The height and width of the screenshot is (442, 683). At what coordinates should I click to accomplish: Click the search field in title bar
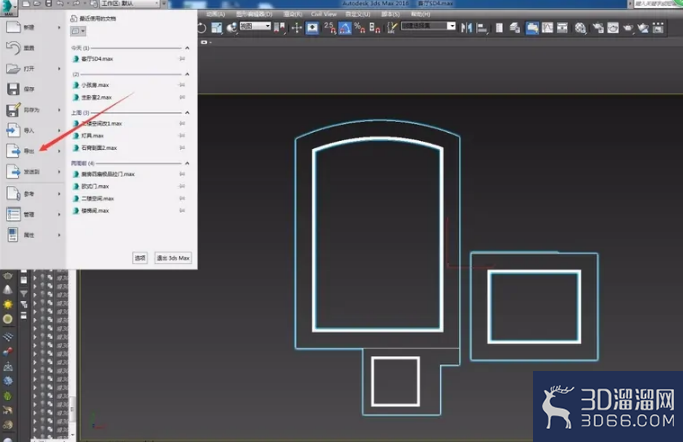tap(656, 3)
